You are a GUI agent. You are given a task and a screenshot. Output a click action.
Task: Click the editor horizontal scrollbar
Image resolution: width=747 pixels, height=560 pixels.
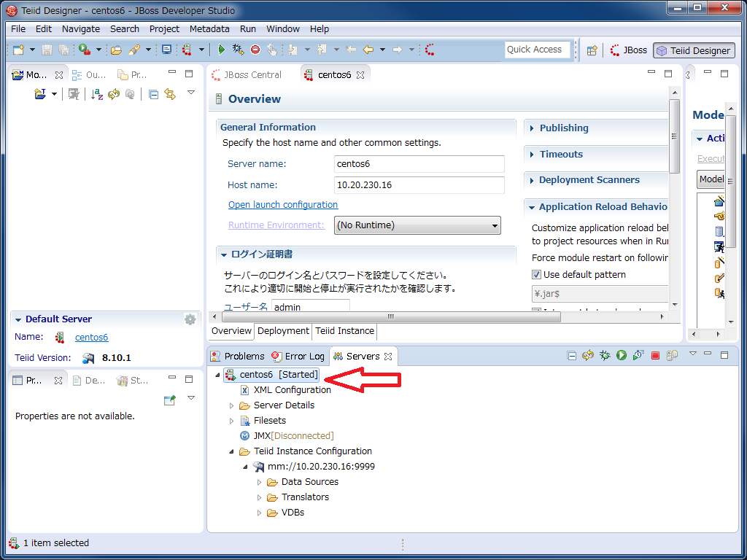click(x=391, y=316)
